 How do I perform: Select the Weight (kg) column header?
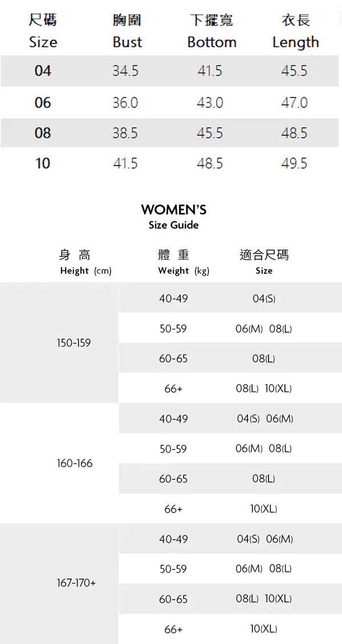[184, 271]
